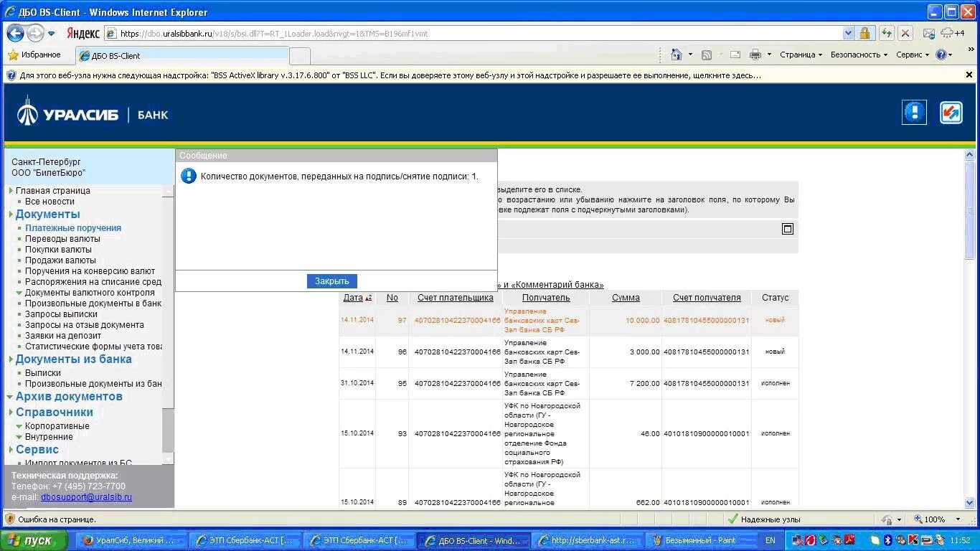The height and width of the screenshot is (551, 980).
Task: Select the ДБО BS-Client browser tab
Action: point(182,55)
